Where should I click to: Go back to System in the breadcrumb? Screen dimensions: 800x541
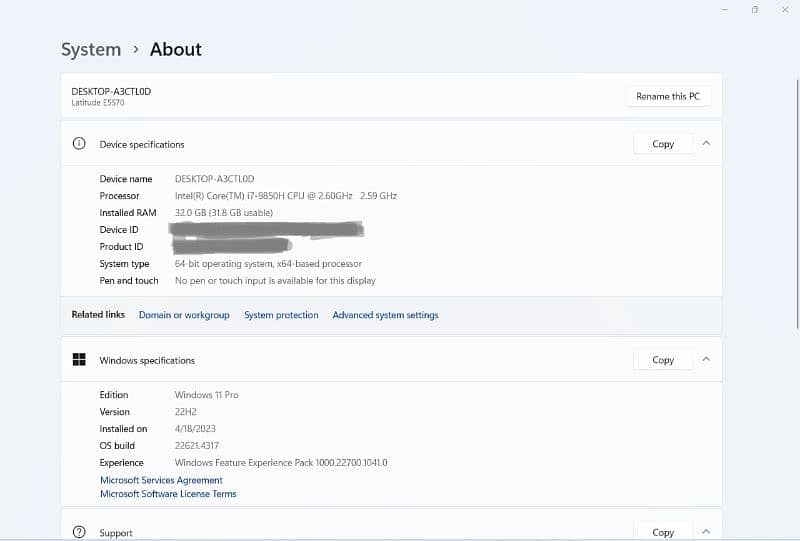(x=91, y=49)
